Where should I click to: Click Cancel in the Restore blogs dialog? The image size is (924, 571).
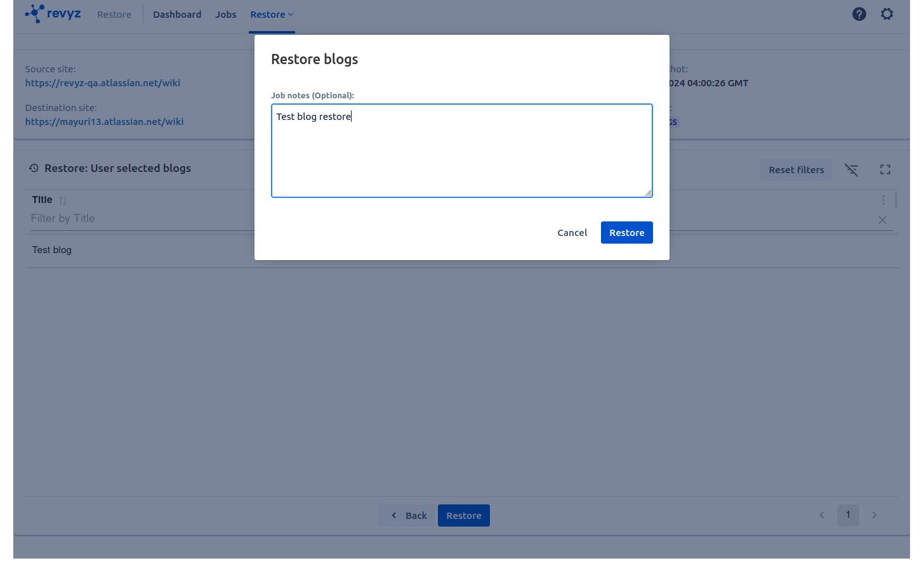[572, 233]
